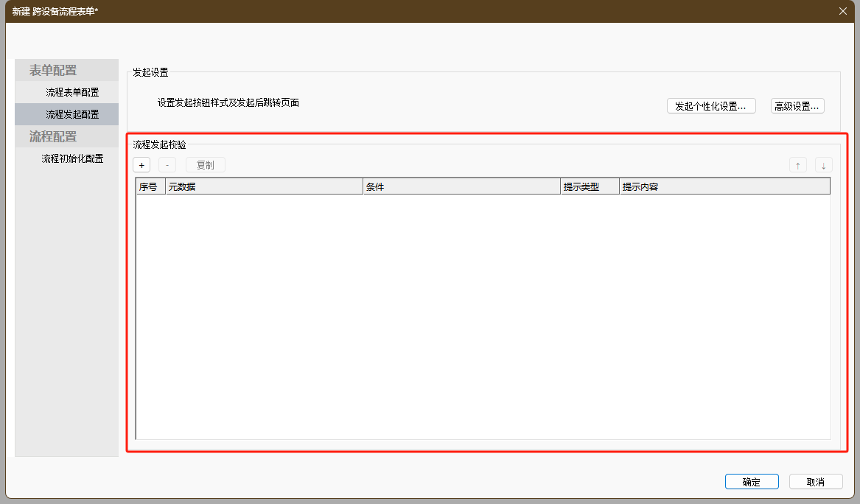This screenshot has width=860, height=504.
Task: Open 高级设置 dialog
Action: click(797, 106)
